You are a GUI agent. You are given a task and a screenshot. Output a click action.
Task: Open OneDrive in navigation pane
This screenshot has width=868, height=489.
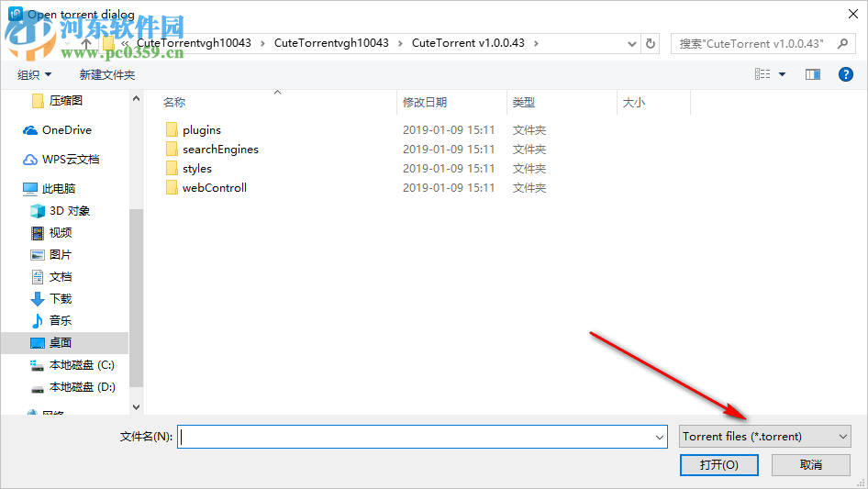point(67,130)
